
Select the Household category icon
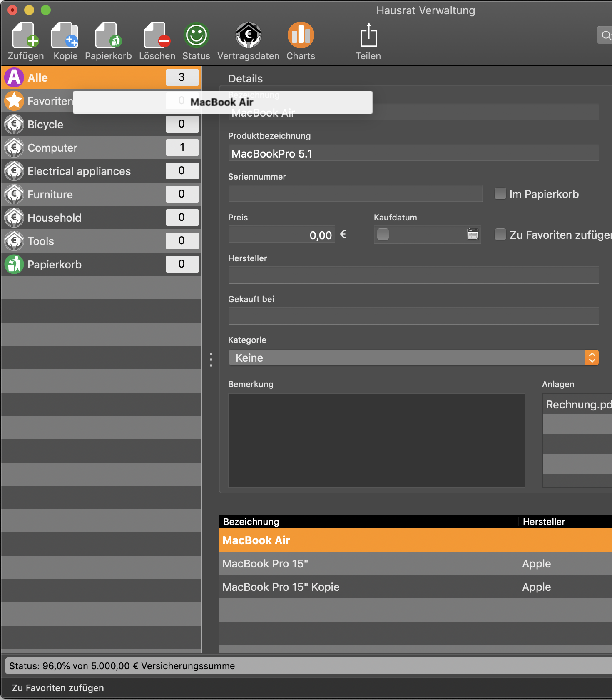(x=14, y=217)
